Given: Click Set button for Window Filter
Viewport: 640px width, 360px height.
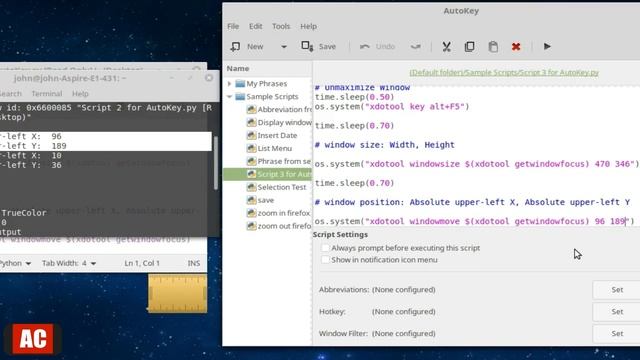Looking at the screenshot, I should tap(617, 333).
